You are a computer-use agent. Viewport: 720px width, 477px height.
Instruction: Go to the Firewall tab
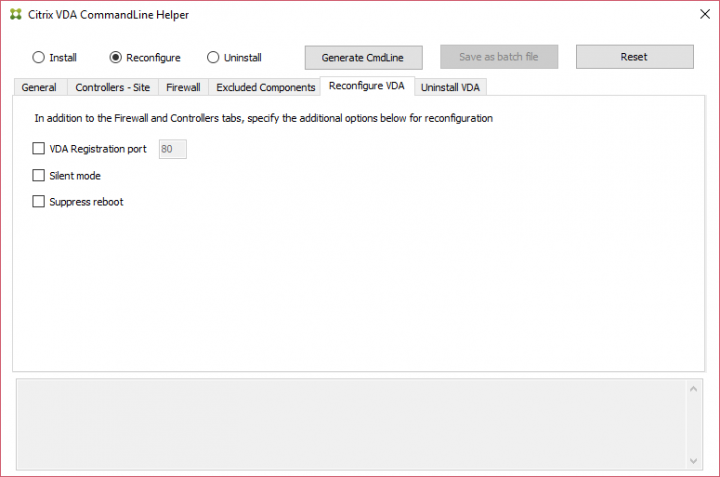[x=183, y=87]
